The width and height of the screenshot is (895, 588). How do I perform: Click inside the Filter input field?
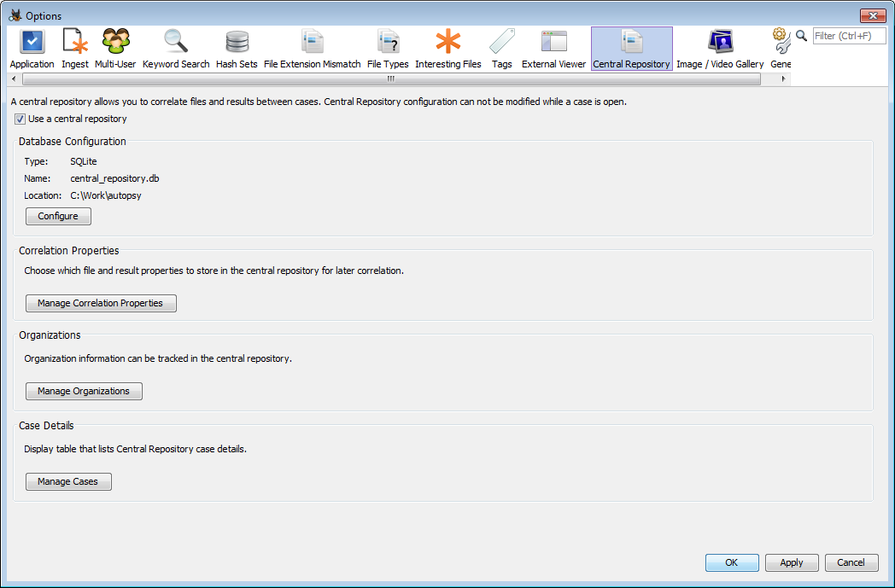tap(850, 36)
